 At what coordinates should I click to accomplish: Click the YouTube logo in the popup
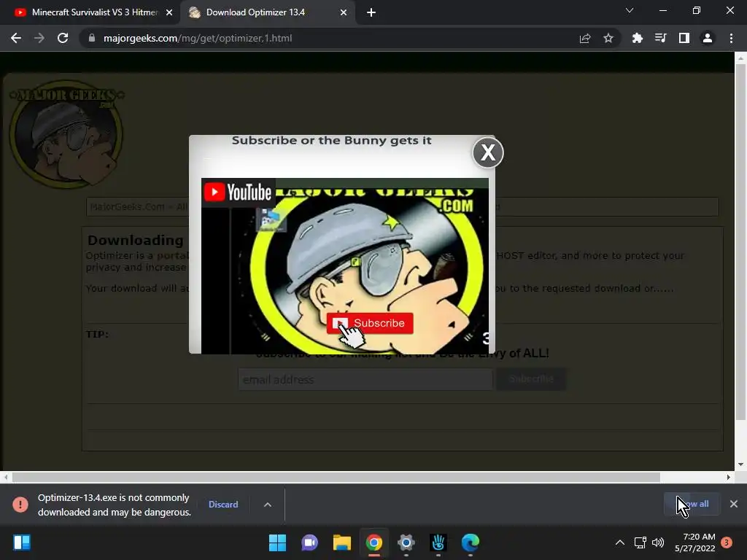pyautogui.click(x=238, y=192)
